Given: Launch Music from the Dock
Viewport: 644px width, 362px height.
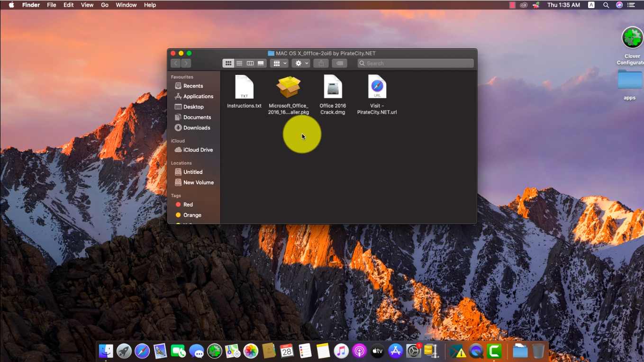Looking at the screenshot, I should tap(341, 351).
